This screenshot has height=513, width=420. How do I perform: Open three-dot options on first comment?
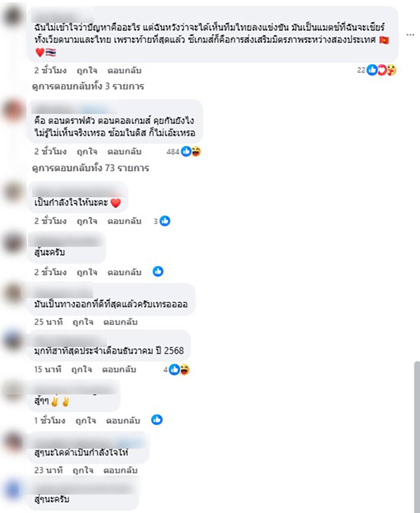coord(410,35)
